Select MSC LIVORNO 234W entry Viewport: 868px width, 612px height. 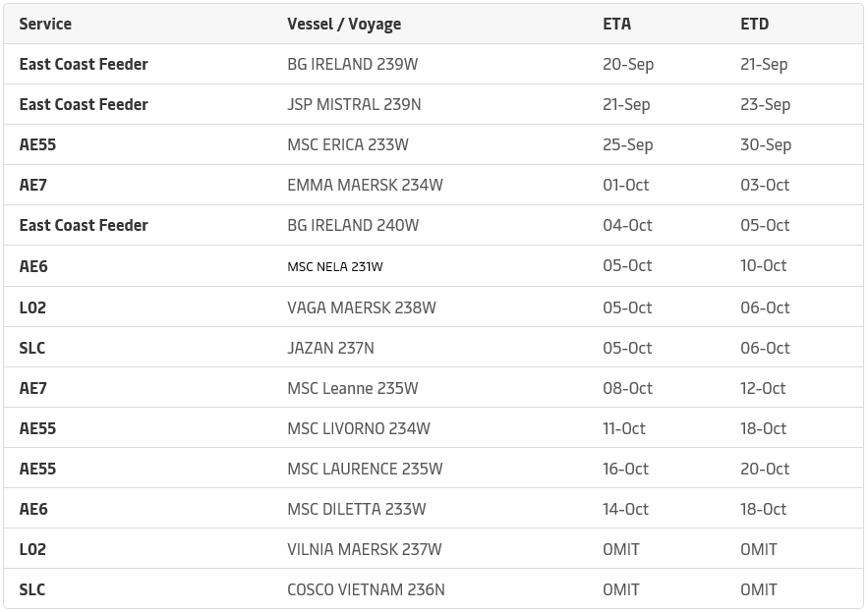359,429
